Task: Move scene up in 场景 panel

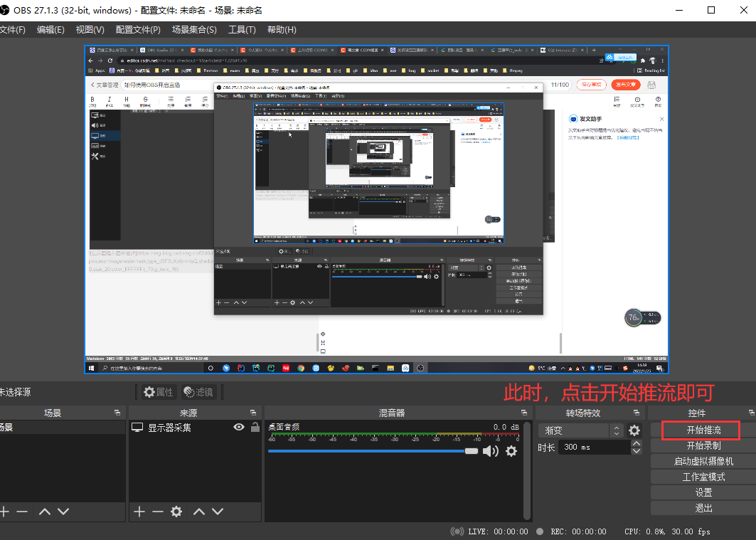Action: click(45, 512)
